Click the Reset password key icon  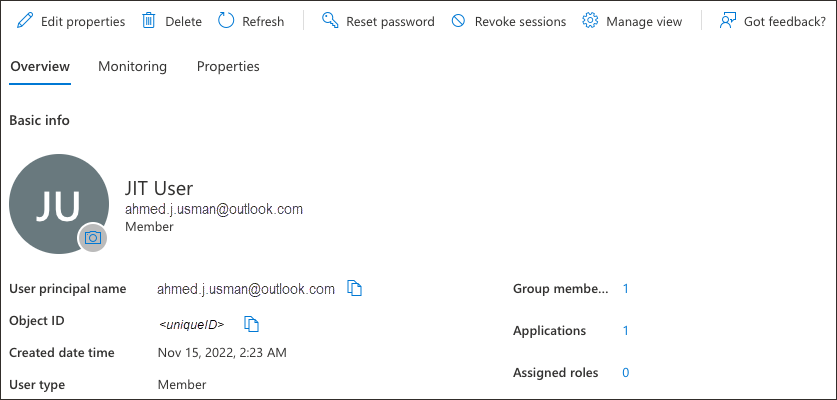(330, 21)
